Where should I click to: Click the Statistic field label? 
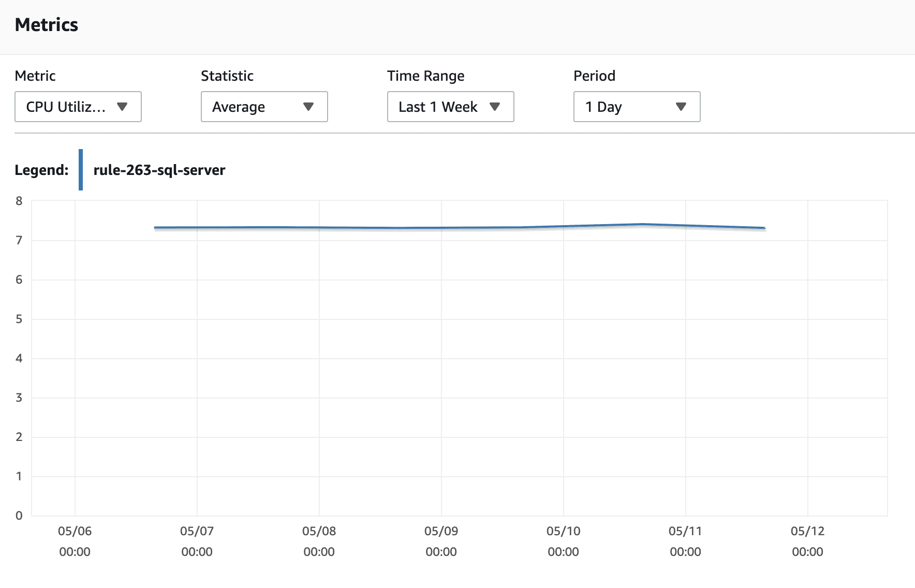tap(227, 76)
